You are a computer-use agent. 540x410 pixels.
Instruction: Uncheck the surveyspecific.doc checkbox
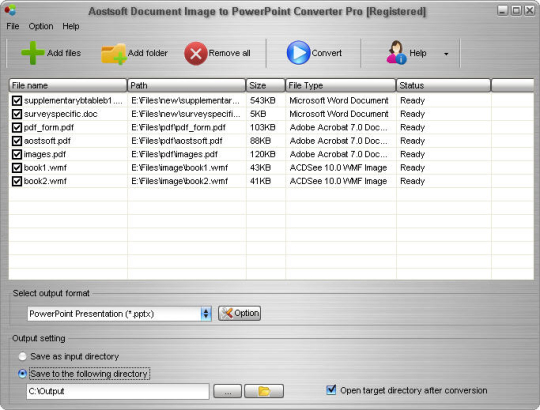click(x=17, y=114)
